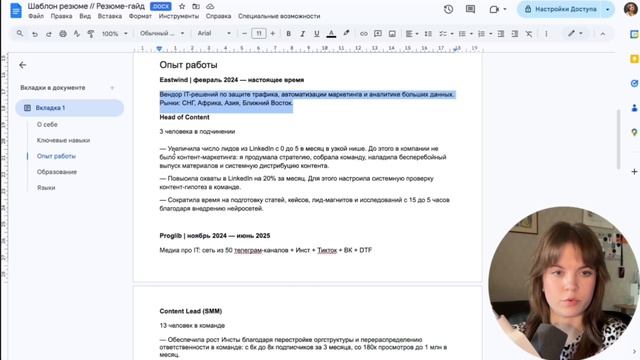
Task: Open line and paragraph spacing
Action: click(428, 33)
